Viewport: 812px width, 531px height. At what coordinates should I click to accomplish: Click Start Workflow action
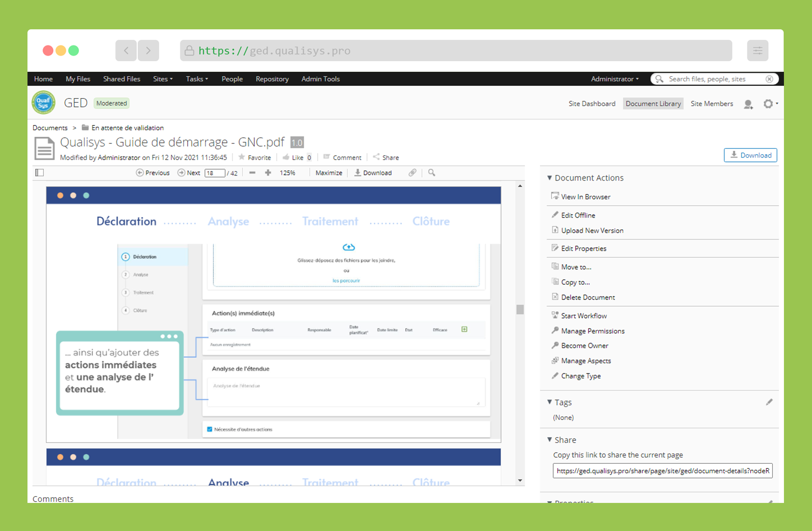click(579, 316)
